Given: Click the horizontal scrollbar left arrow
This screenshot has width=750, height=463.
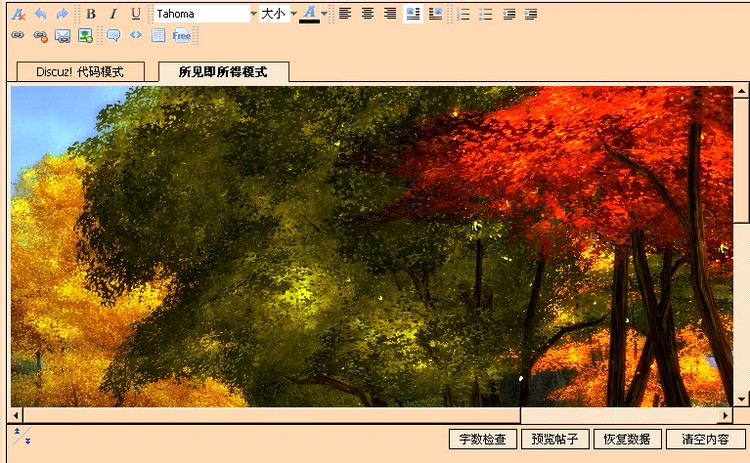Looking at the screenshot, I should click(16, 415).
